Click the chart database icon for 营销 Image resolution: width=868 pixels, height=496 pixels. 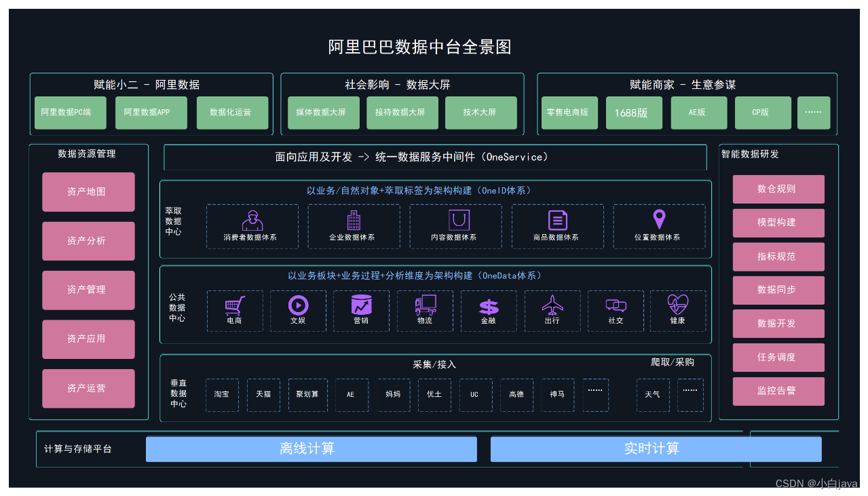coord(362,305)
